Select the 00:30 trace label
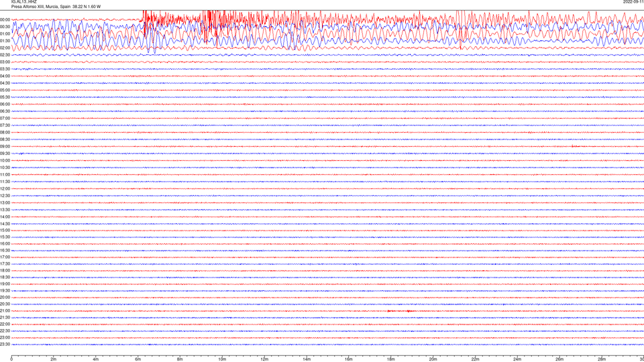This screenshot has width=644, height=362. tap(5, 27)
